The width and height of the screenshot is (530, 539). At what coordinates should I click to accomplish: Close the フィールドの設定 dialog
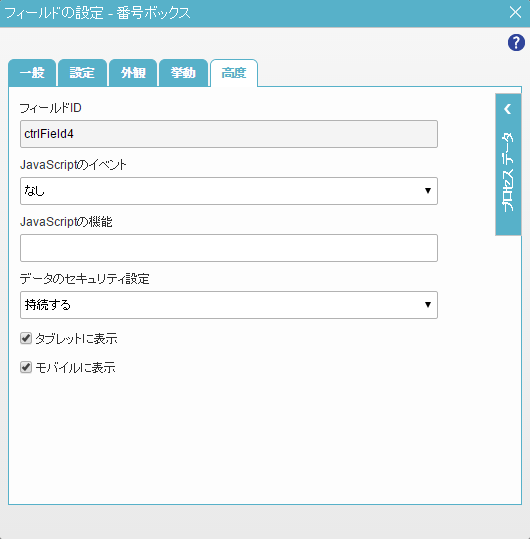click(x=515, y=12)
